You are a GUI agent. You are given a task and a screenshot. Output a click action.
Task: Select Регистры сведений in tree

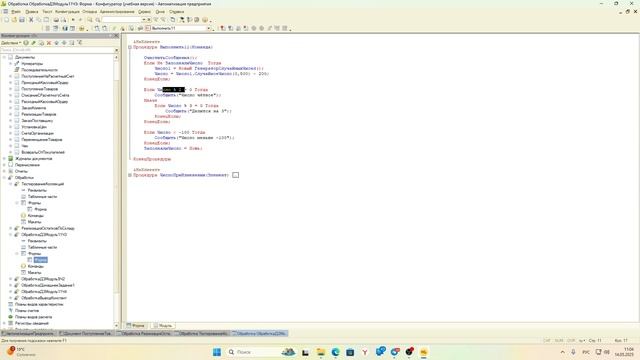[x=31, y=323]
